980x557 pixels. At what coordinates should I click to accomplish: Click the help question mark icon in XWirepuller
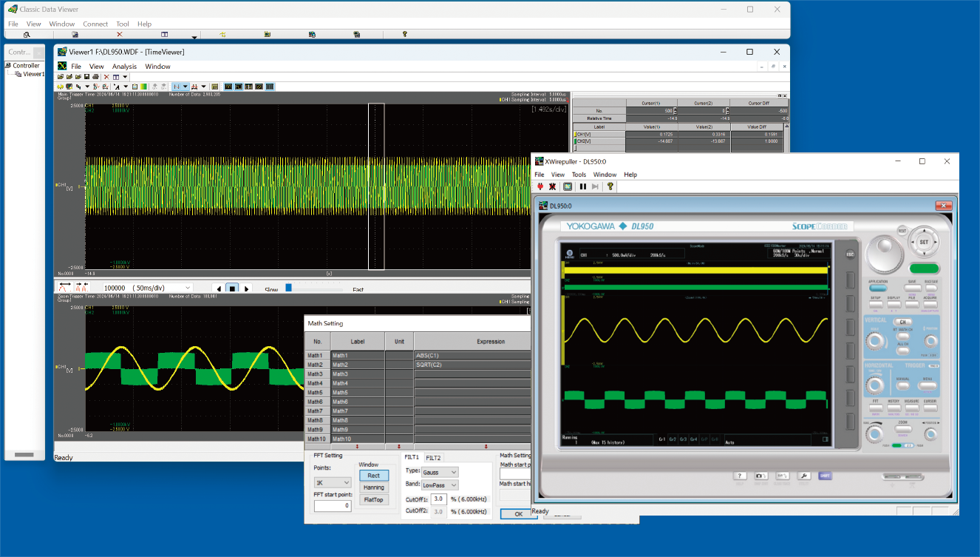point(610,186)
